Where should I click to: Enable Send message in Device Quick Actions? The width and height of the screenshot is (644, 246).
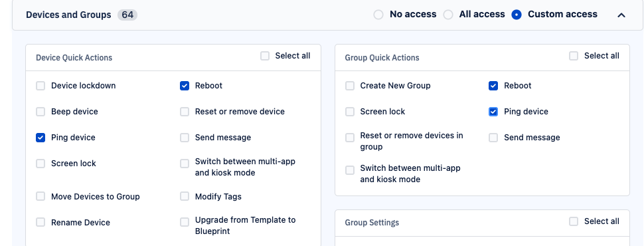tap(185, 138)
